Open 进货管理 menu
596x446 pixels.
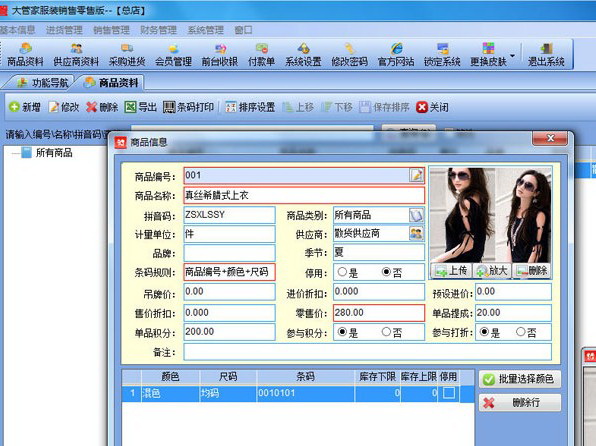click(64, 30)
